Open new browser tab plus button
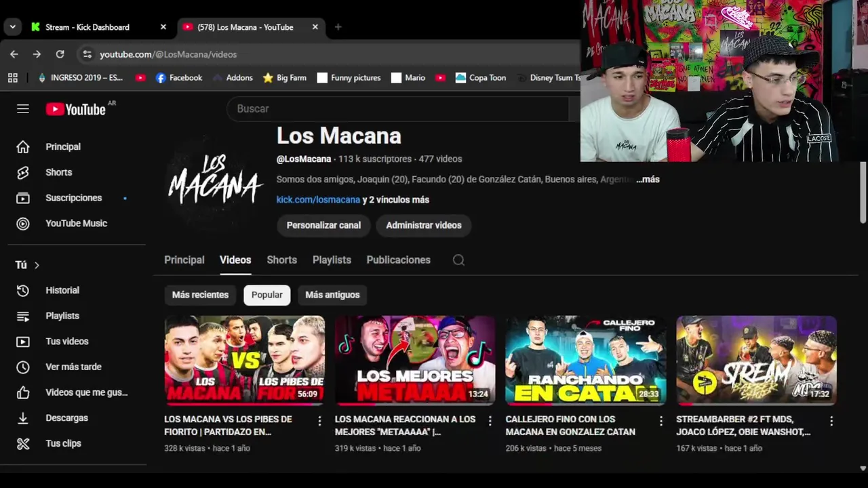 click(x=338, y=27)
